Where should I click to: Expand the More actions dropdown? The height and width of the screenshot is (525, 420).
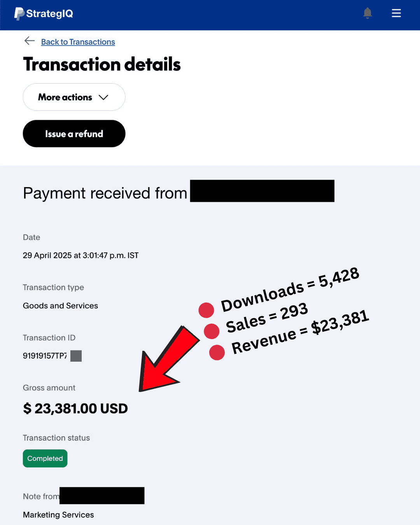click(x=74, y=97)
